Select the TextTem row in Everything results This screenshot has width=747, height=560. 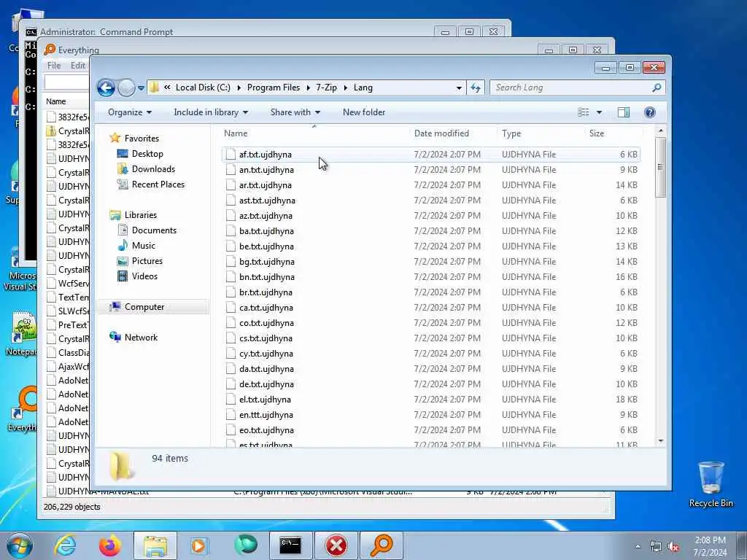[x=68, y=297]
